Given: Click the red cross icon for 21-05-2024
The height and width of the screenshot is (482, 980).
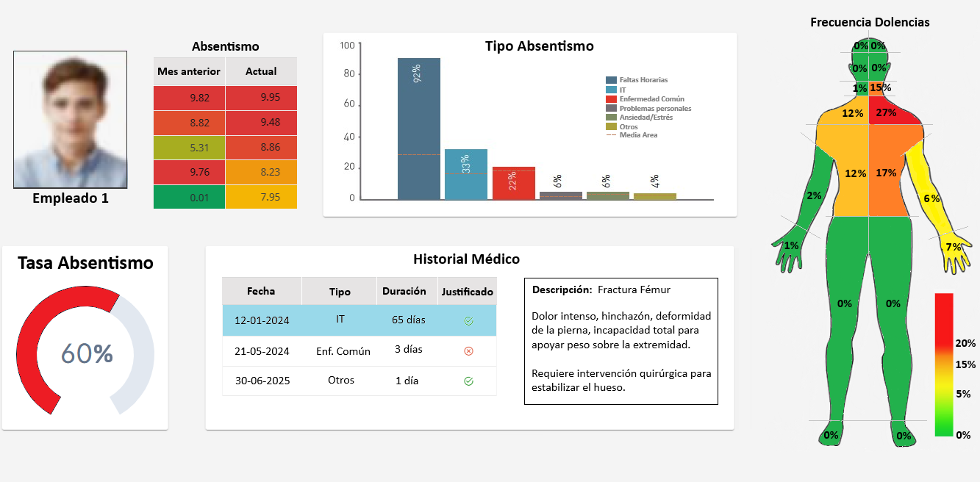Looking at the screenshot, I should [x=468, y=351].
